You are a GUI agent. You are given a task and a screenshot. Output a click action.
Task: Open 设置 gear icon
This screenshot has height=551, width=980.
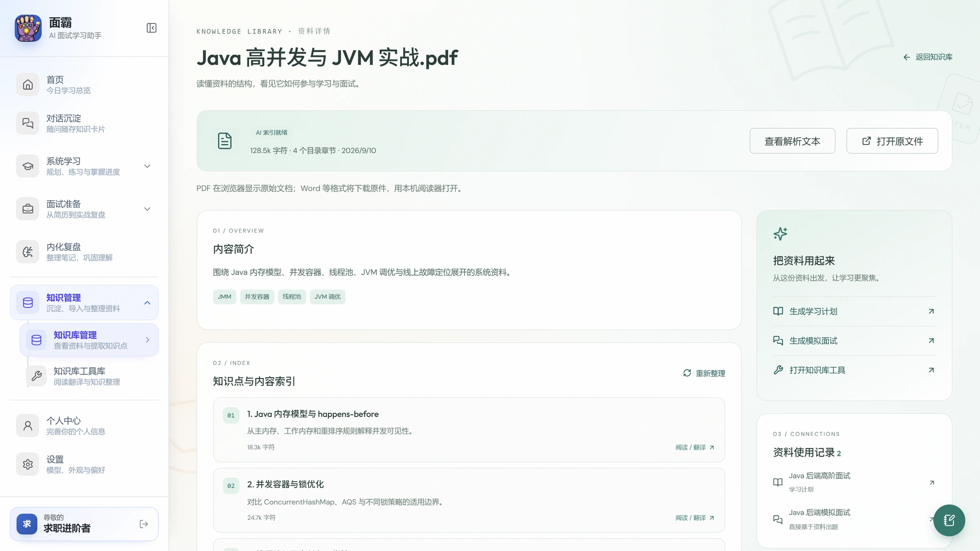28,464
